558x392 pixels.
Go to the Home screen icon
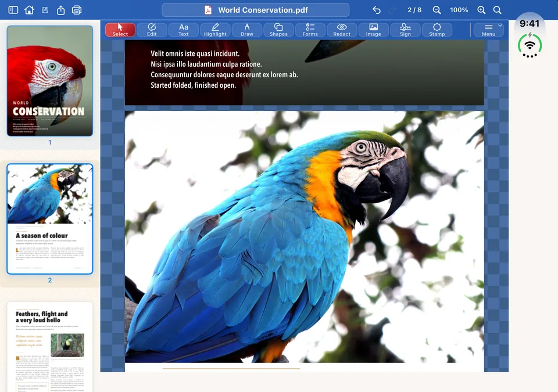point(29,10)
